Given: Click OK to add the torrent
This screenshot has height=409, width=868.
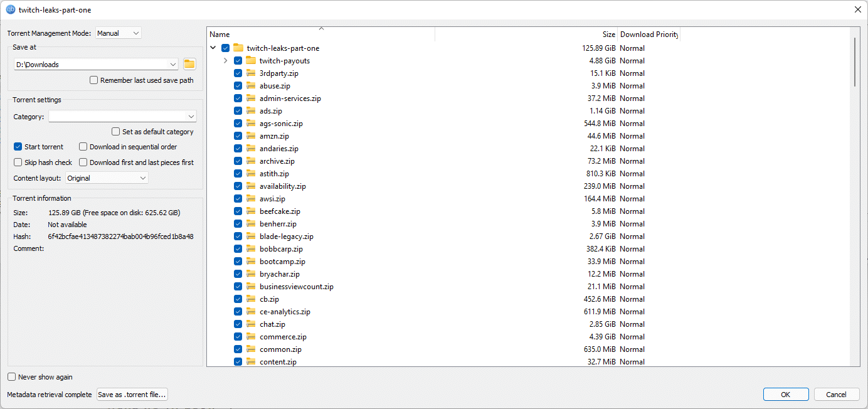Looking at the screenshot, I should (786, 395).
